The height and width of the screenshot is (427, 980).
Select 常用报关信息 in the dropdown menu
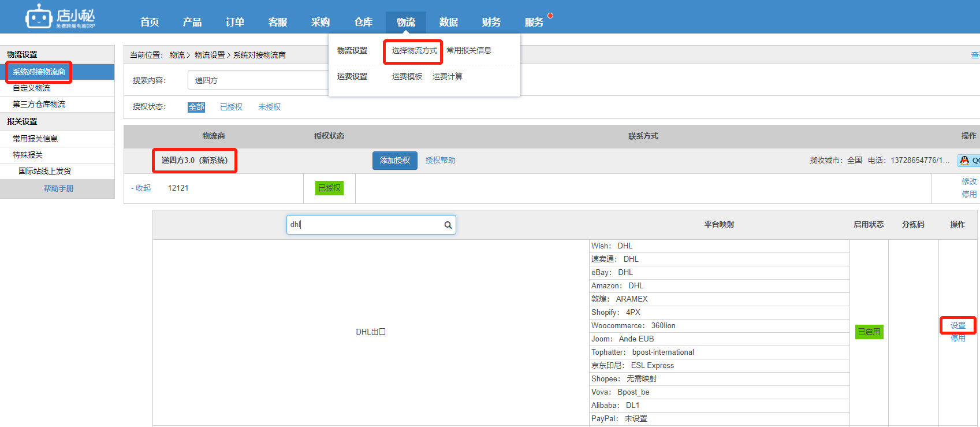point(469,51)
